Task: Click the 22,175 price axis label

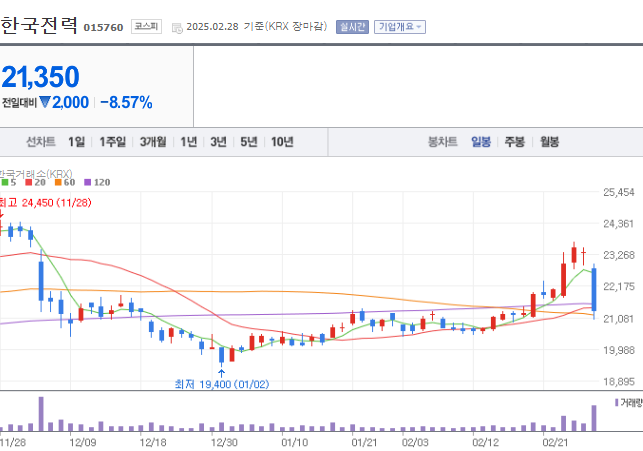Action: pos(618,286)
